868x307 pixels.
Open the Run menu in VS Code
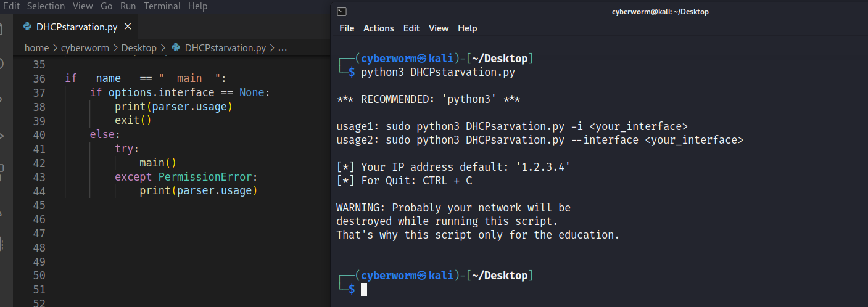[x=128, y=6]
